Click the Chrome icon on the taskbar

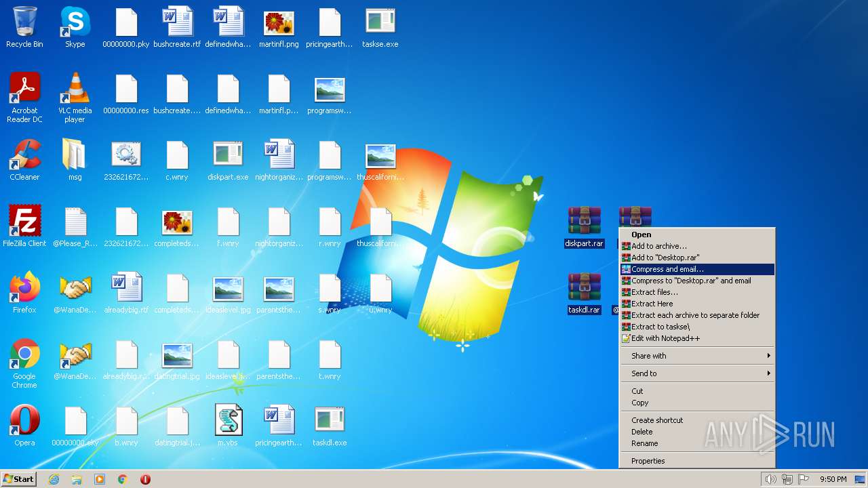point(123,479)
